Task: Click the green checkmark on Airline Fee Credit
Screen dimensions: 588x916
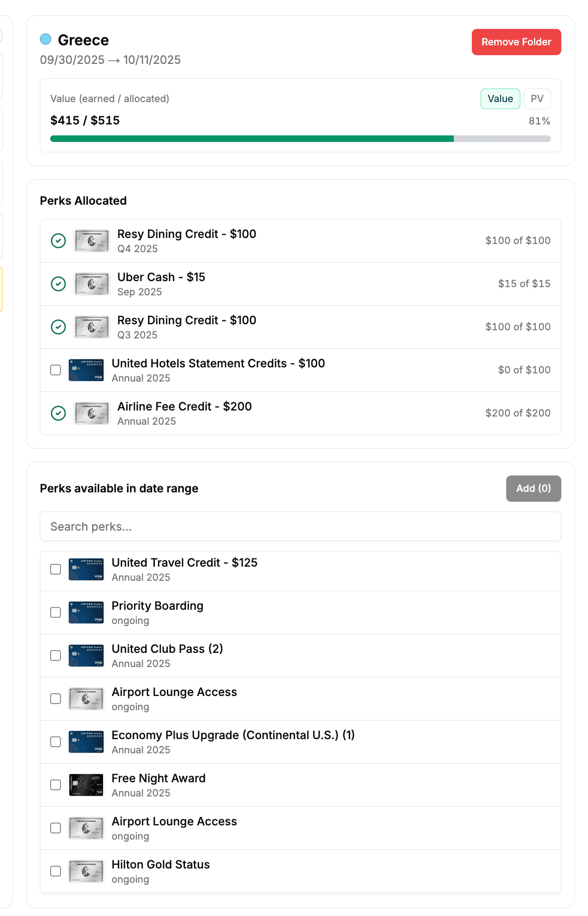Action: coord(58,413)
